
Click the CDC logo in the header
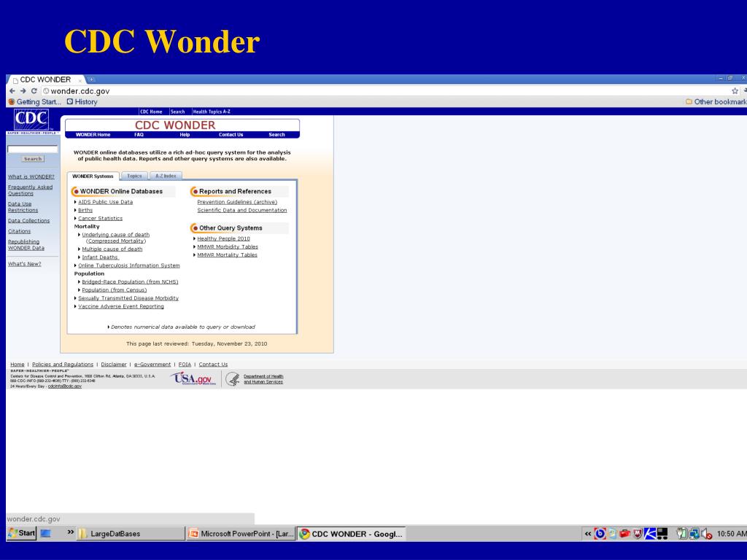(31, 120)
